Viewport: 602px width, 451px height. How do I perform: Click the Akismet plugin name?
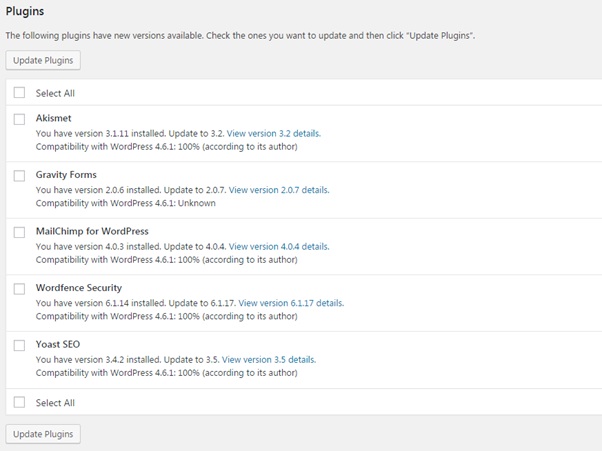(x=54, y=118)
